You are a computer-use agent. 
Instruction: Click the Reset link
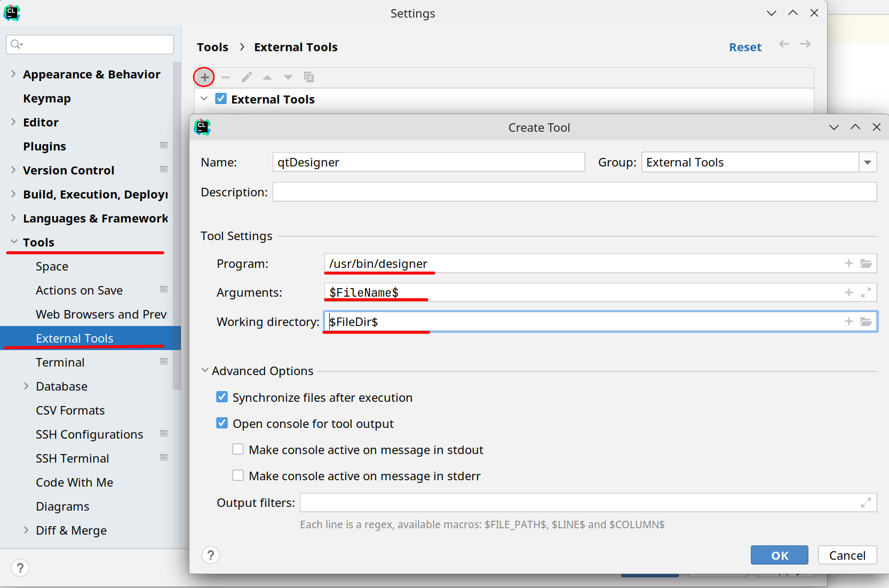tap(745, 47)
